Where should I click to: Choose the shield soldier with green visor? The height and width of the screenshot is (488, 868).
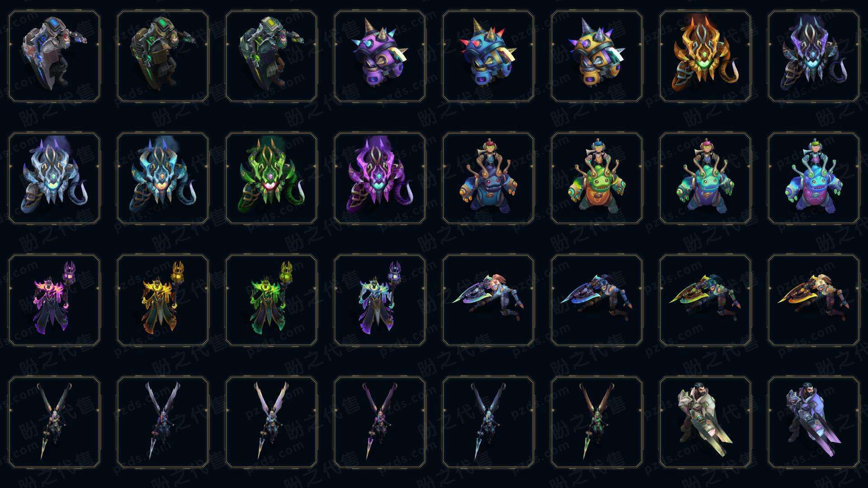click(x=163, y=56)
